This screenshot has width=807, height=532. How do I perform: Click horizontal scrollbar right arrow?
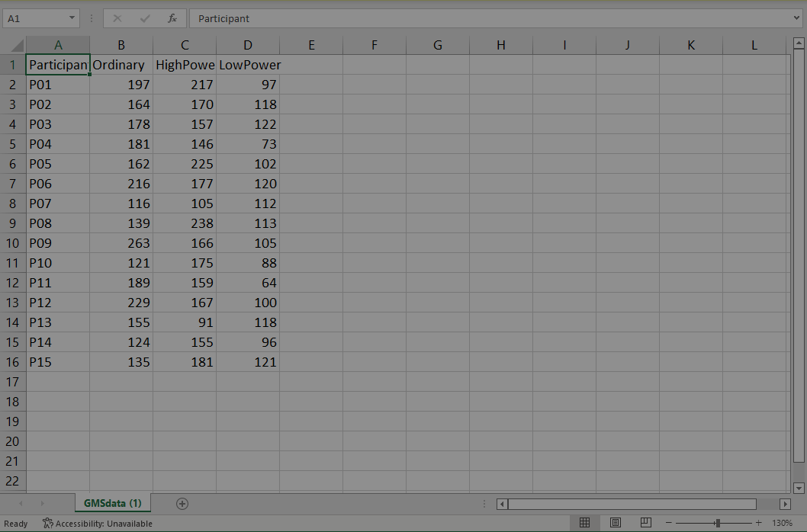click(786, 505)
